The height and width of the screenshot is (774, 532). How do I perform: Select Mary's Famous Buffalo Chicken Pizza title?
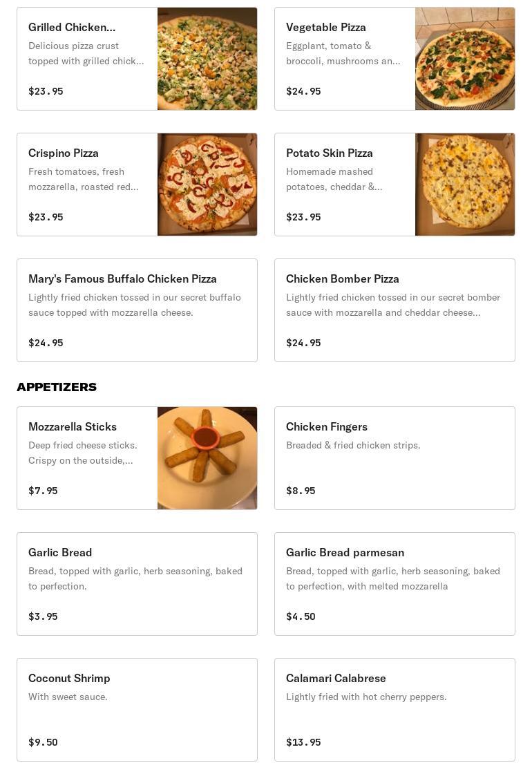[x=122, y=279]
